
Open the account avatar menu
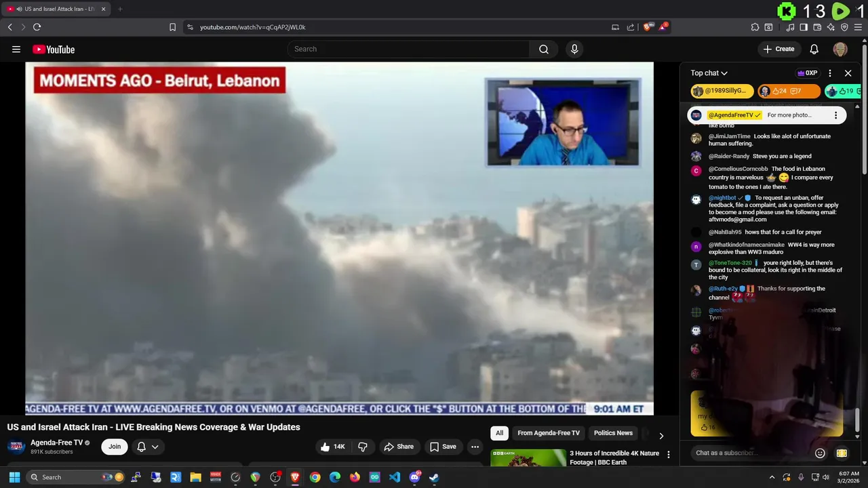tap(840, 49)
